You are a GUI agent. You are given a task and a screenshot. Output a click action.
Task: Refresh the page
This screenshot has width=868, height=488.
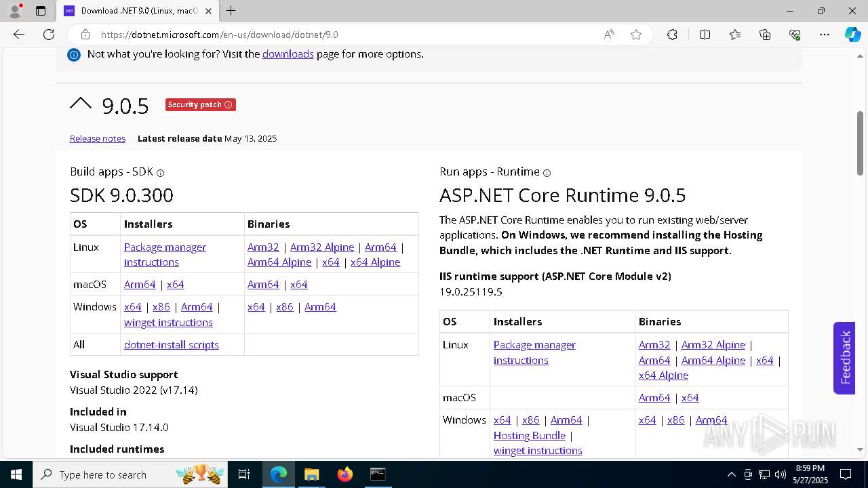point(49,35)
